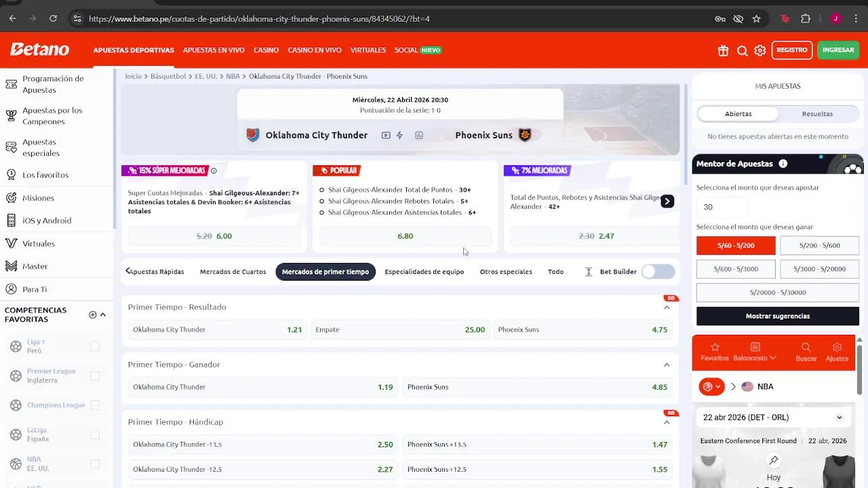Viewport: 868px width, 488px height.
Task: Open Básquetbol breadcrumb link
Action: click(x=168, y=76)
